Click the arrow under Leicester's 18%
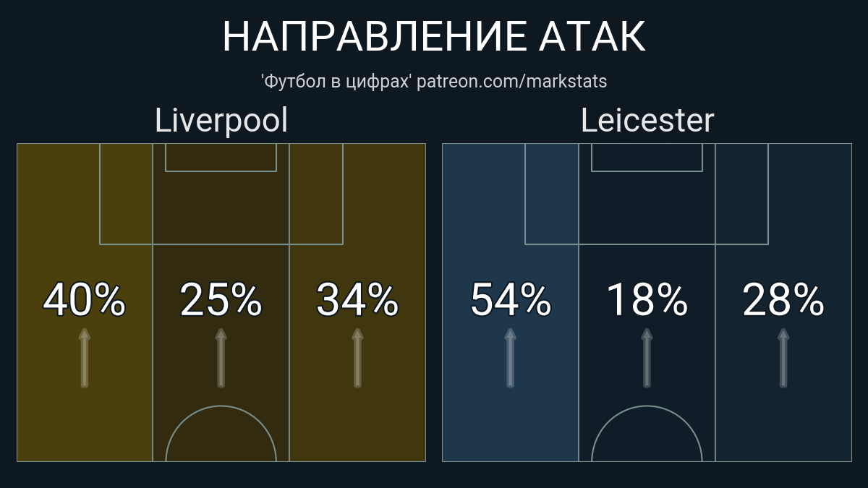The width and height of the screenshot is (868, 488). 647,358
